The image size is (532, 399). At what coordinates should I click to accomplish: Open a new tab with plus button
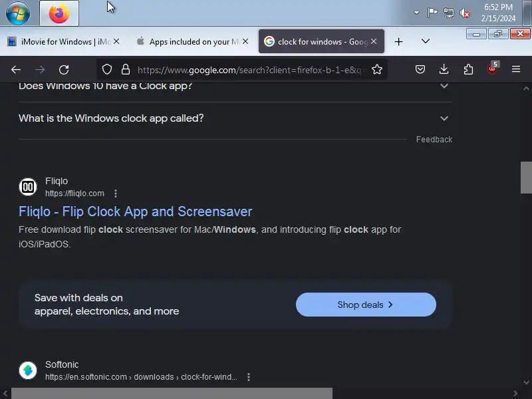click(398, 42)
